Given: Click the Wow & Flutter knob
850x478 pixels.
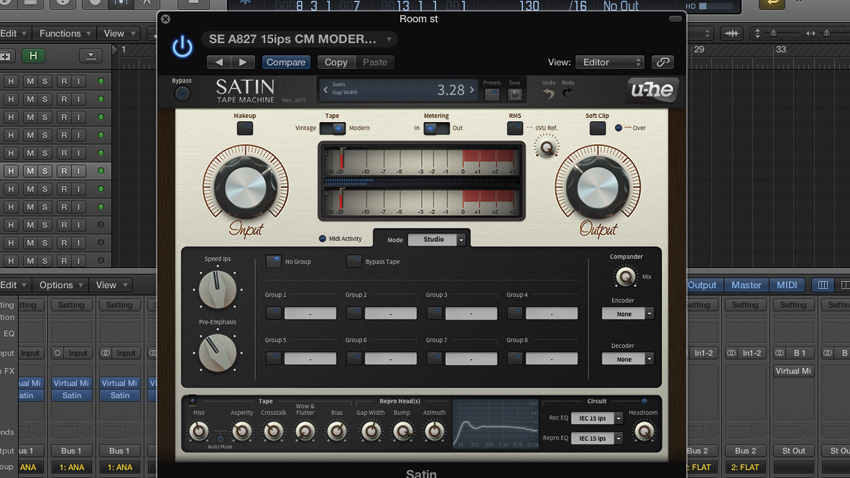Looking at the screenshot, I should pos(305,431).
